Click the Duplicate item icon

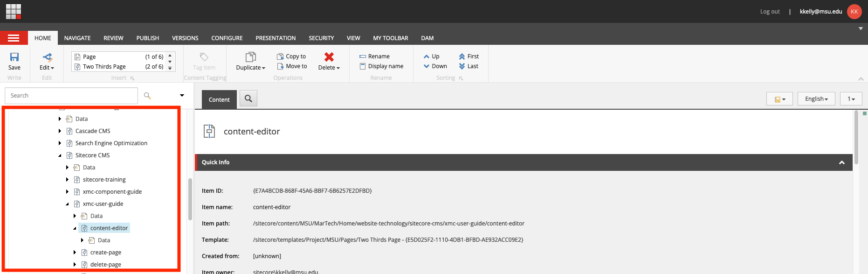pyautogui.click(x=250, y=57)
